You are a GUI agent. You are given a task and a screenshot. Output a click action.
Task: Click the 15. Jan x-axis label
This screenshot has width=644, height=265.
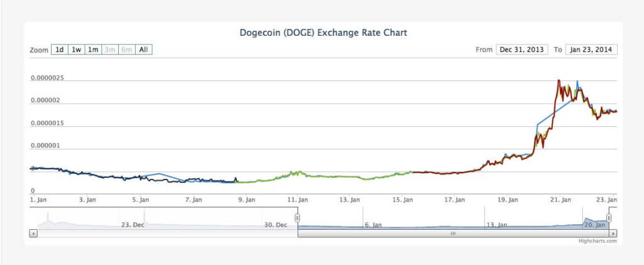[x=403, y=200]
